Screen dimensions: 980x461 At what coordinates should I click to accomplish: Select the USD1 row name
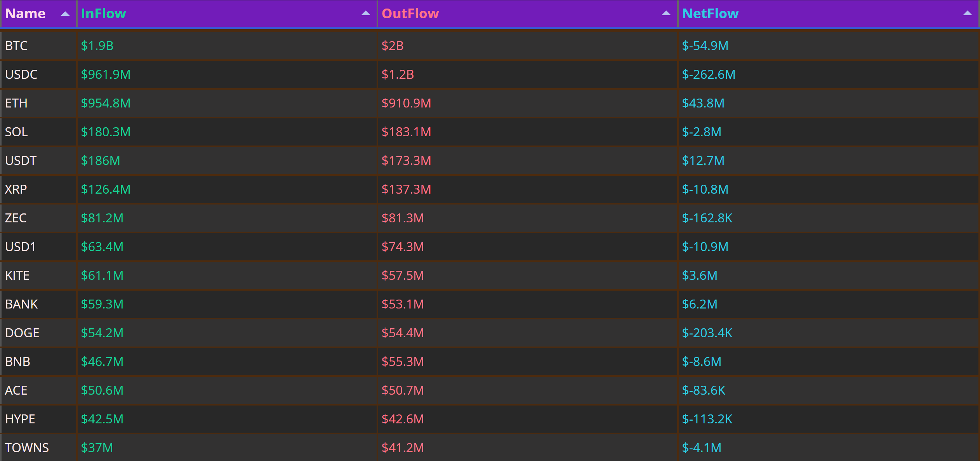[21, 247]
